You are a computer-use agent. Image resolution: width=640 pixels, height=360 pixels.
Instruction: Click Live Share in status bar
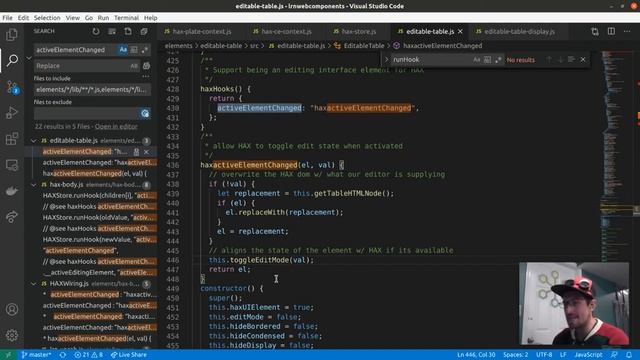coord(129,355)
